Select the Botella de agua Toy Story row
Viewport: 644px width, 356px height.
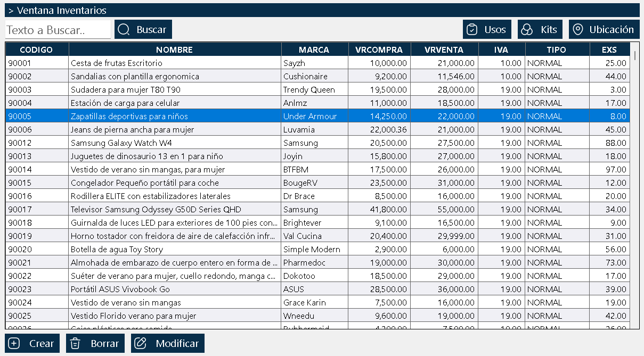pos(317,249)
